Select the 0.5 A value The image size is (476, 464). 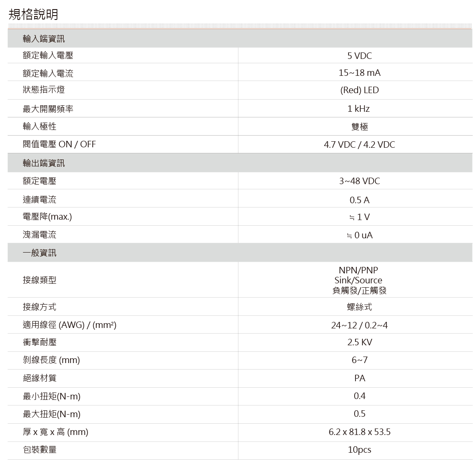359,200
